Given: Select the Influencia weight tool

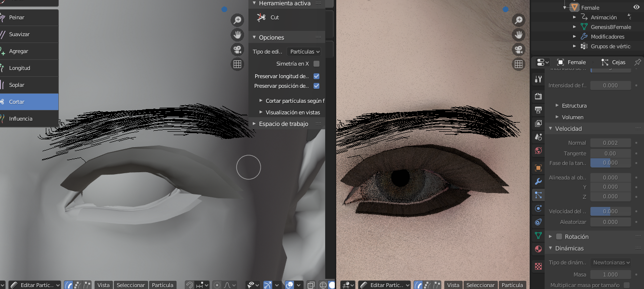Looking at the screenshot, I should [x=29, y=119].
